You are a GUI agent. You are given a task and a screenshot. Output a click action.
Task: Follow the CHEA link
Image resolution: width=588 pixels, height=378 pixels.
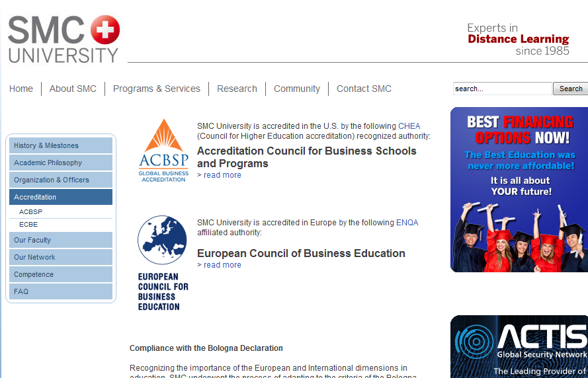409,126
